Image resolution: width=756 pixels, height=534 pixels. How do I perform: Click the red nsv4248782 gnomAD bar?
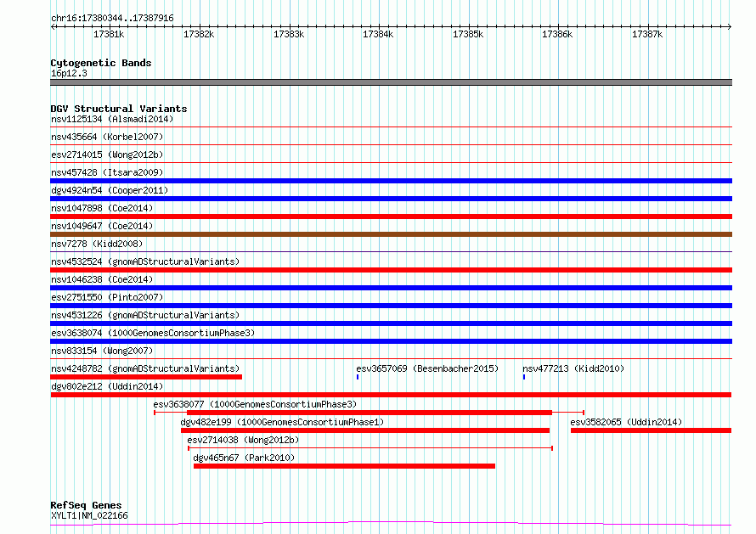point(146,377)
